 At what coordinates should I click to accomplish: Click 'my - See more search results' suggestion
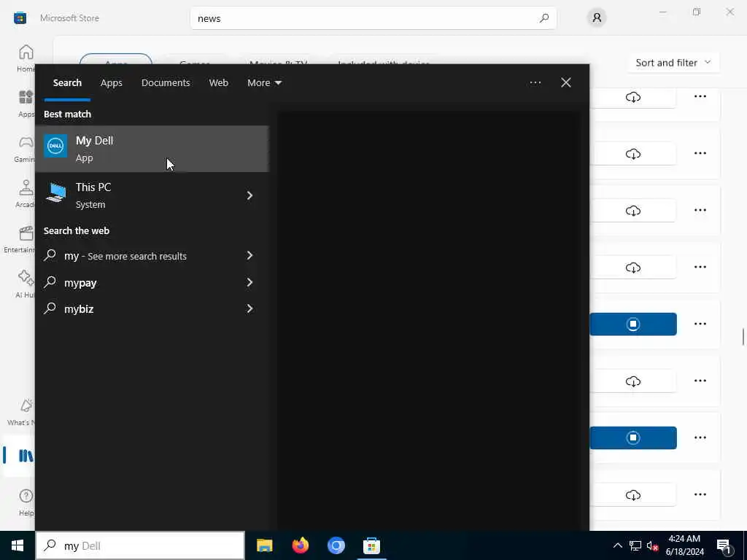152,256
